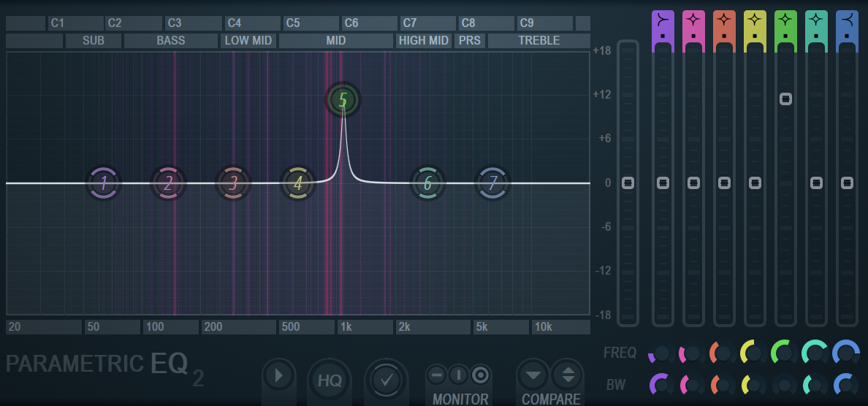Select the boosted band 5 node

click(x=343, y=100)
